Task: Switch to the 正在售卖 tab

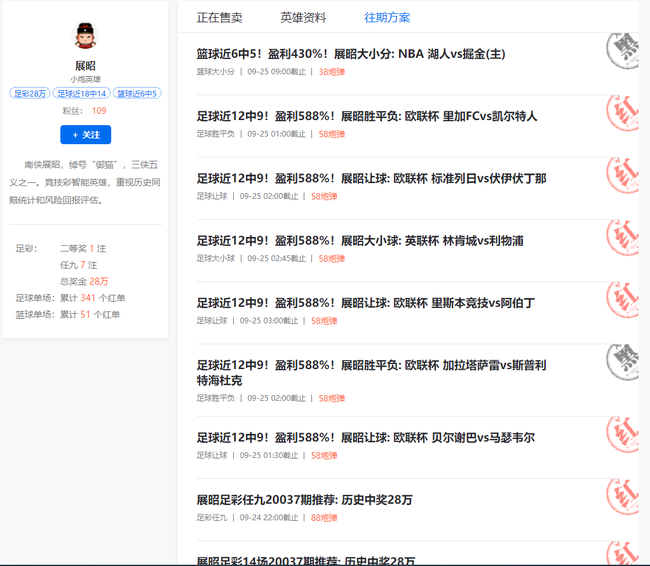Action: (x=219, y=17)
